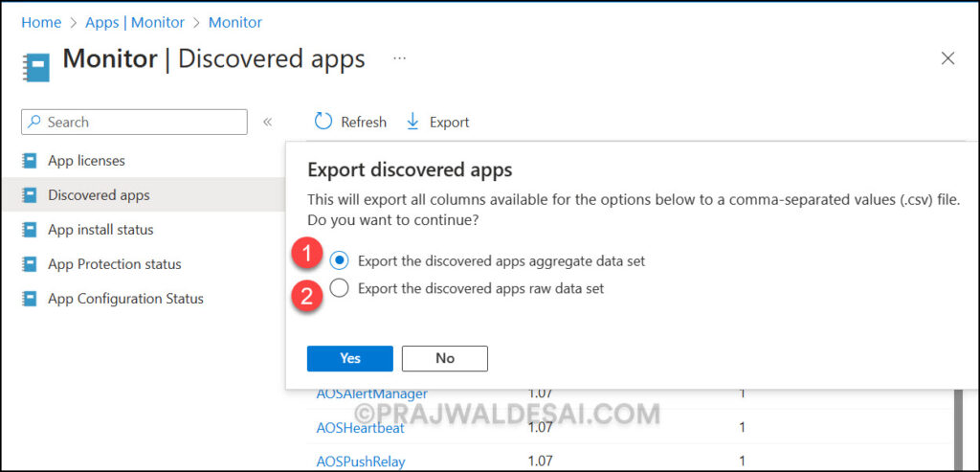Click the Monitor notebook icon beside page title
Image resolution: width=980 pixels, height=472 pixels.
click(37, 67)
